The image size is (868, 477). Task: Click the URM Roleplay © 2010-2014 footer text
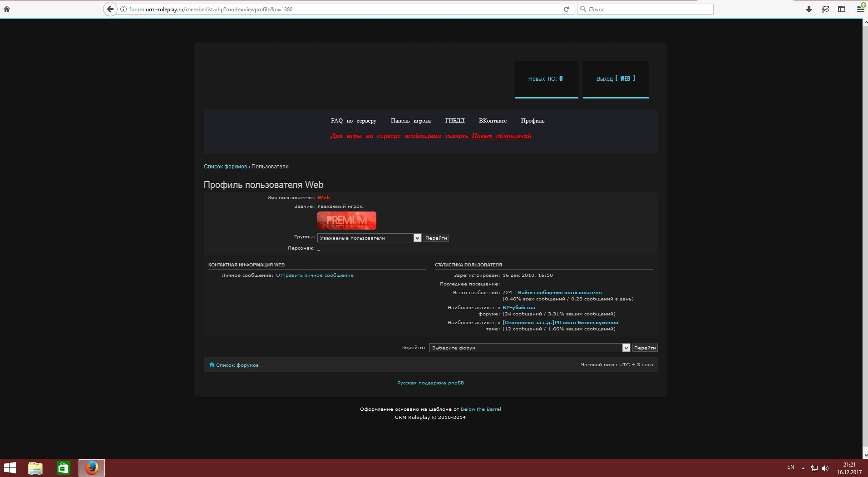pyautogui.click(x=430, y=417)
